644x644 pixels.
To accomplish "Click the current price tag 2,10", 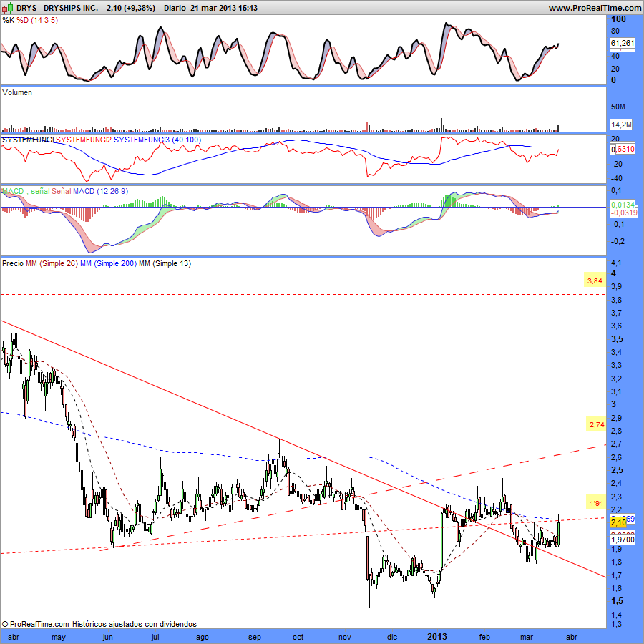I will [618, 522].
